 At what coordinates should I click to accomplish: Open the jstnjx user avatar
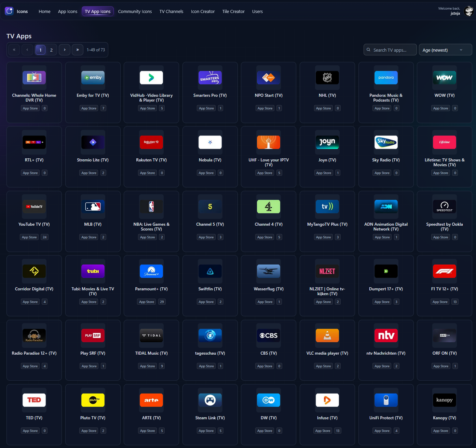469,11
